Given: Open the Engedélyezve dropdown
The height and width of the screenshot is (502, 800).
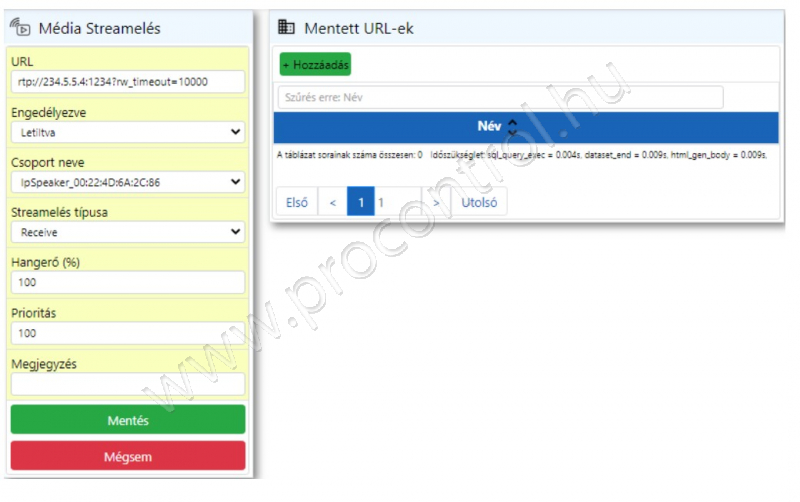Looking at the screenshot, I should pos(127,131).
